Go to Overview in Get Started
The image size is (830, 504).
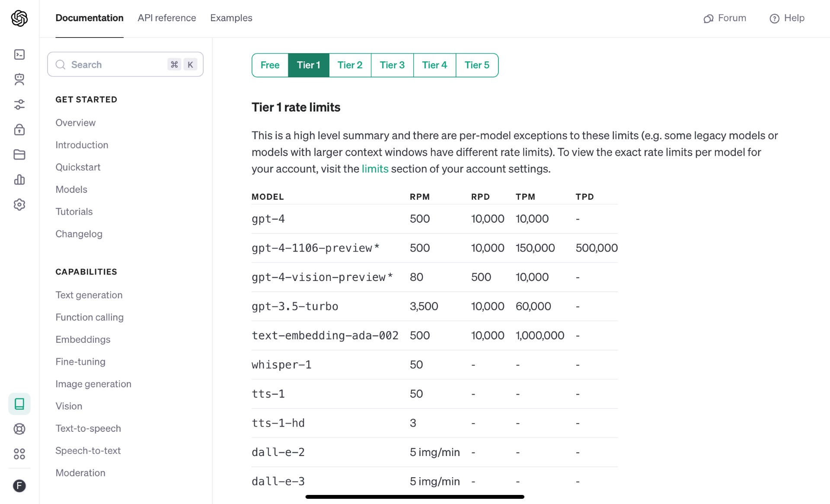pyautogui.click(x=75, y=123)
